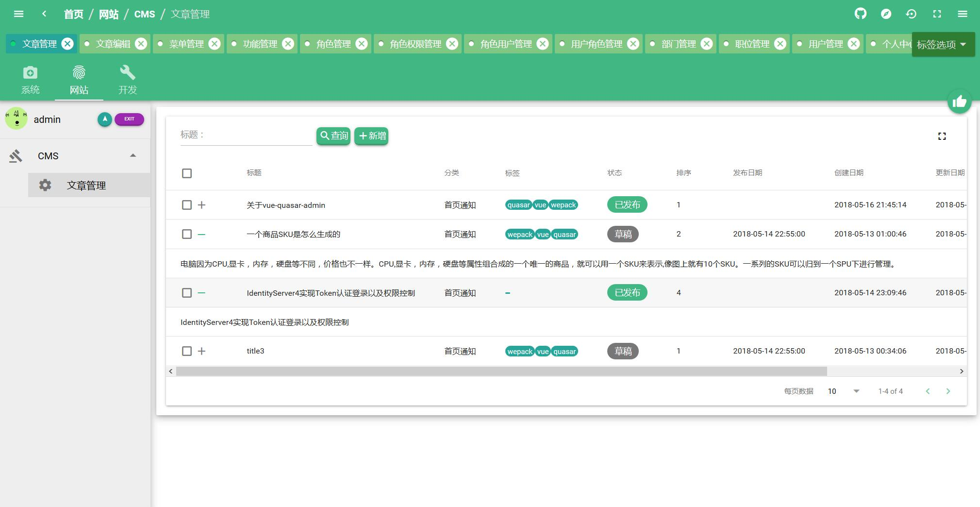Open the 标签选项 dropdown
The width and height of the screenshot is (980, 507).
click(943, 44)
